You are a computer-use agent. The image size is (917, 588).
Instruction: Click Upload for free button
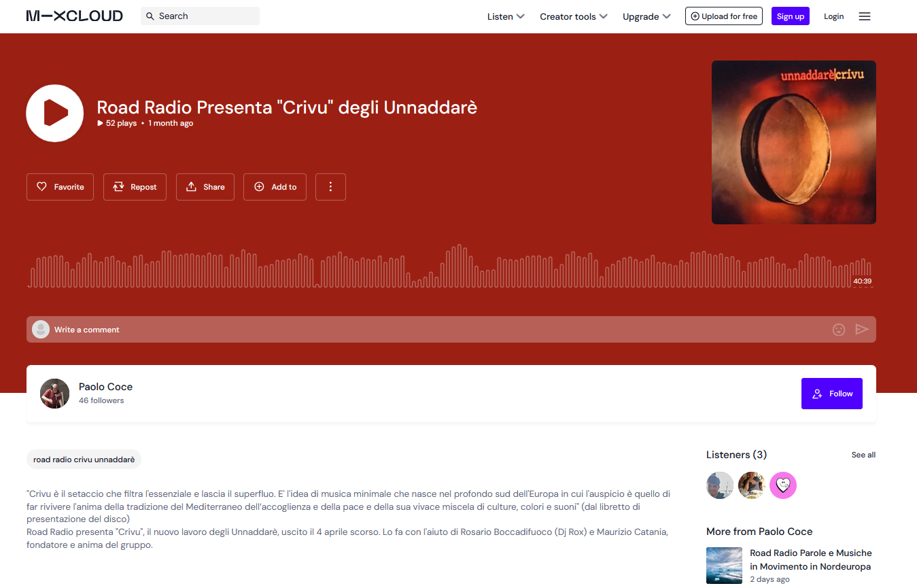724,16
